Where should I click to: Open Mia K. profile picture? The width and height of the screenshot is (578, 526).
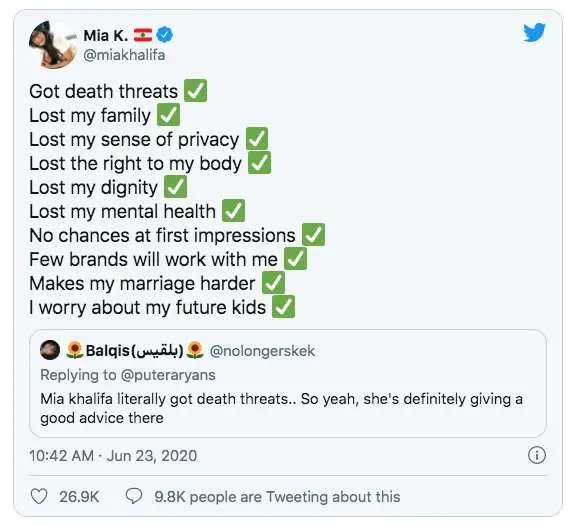pos(53,45)
